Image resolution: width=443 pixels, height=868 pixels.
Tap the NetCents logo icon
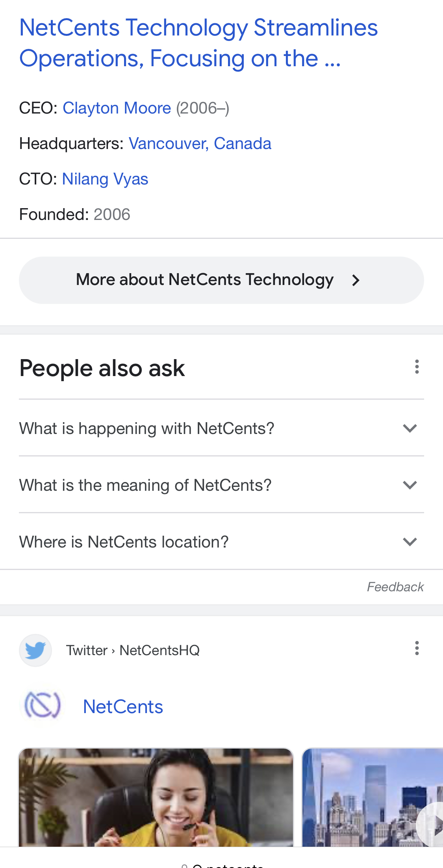(x=42, y=705)
